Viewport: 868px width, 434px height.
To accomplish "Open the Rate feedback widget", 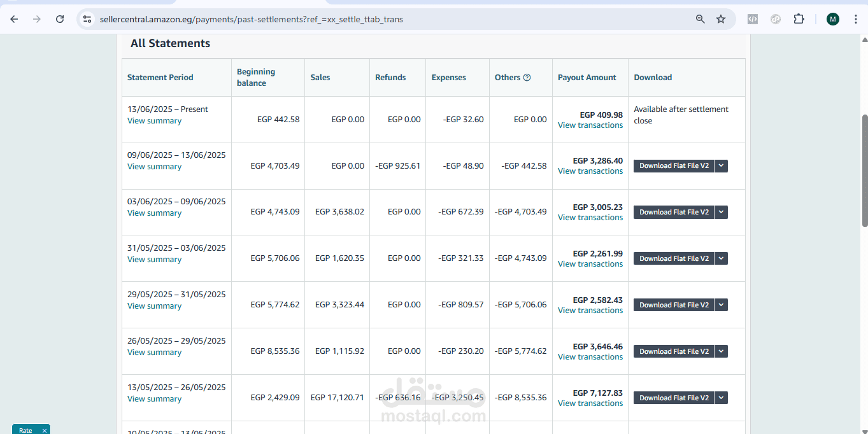I will tap(25, 431).
